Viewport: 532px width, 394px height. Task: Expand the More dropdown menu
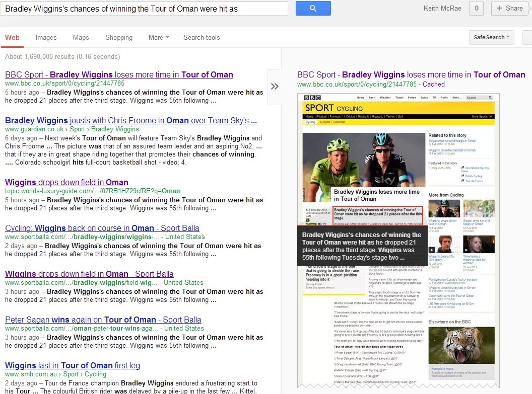(159, 38)
